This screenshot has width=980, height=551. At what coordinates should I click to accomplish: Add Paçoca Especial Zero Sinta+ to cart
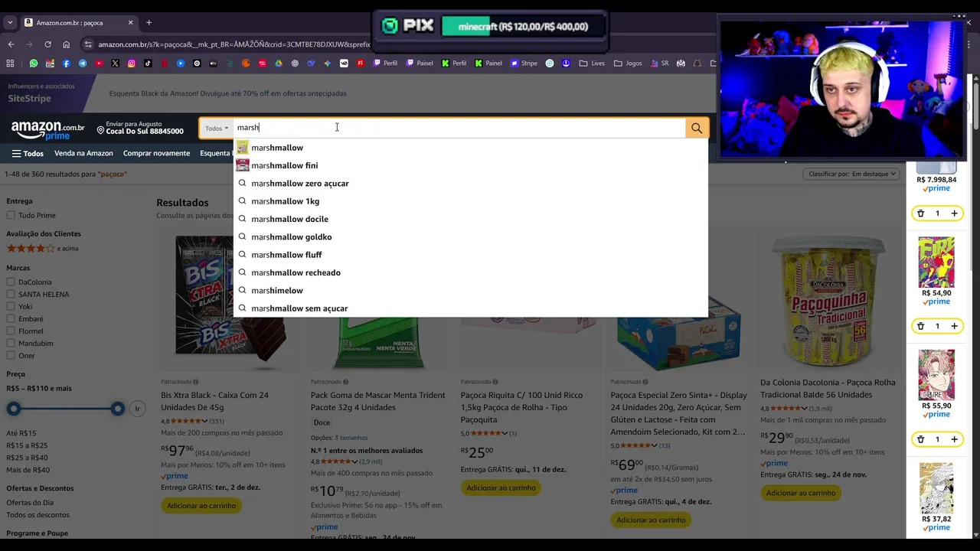(x=651, y=520)
